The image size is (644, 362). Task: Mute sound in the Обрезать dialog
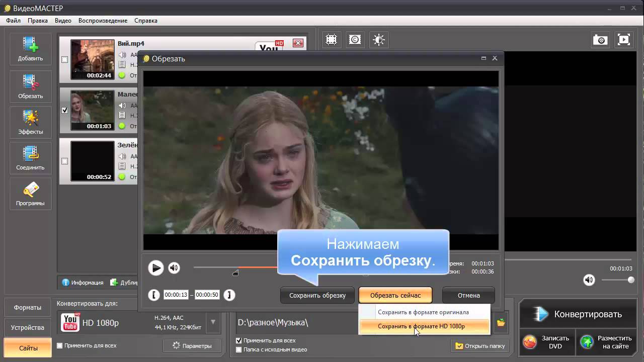click(x=174, y=268)
